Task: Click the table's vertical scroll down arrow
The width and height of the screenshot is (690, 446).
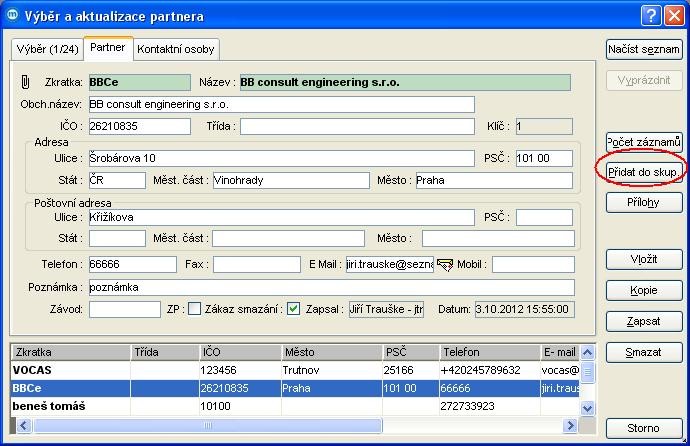Action: (x=587, y=408)
